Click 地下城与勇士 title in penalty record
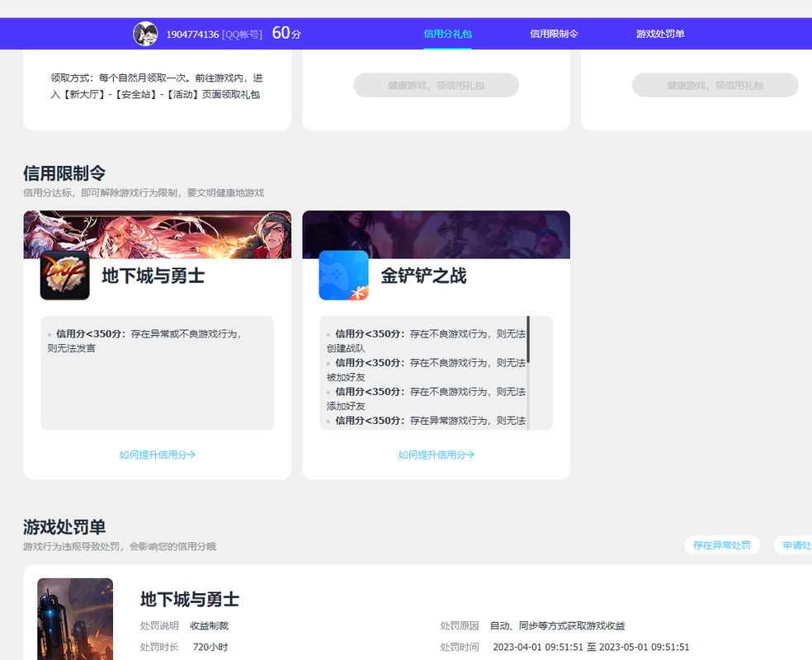Screen dimensions: 812x660 [190, 600]
